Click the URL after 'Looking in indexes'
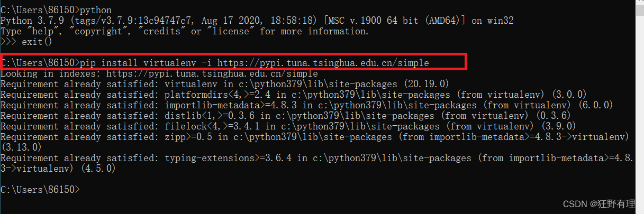This screenshot has height=214, width=644. click(x=212, y=73)
